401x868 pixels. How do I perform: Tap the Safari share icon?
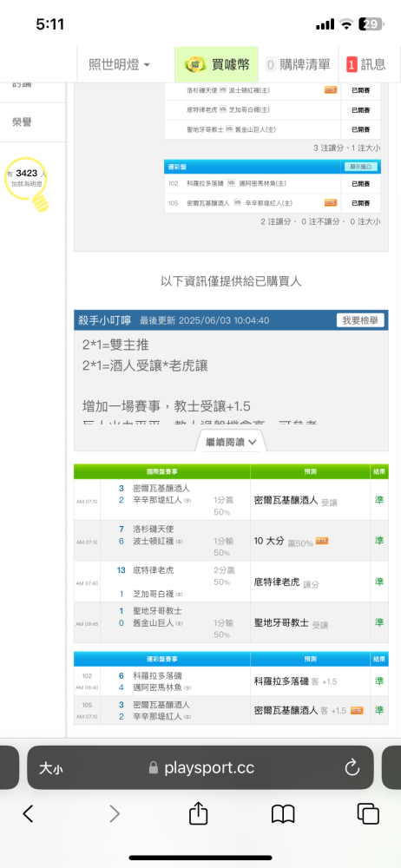(198, 813)
